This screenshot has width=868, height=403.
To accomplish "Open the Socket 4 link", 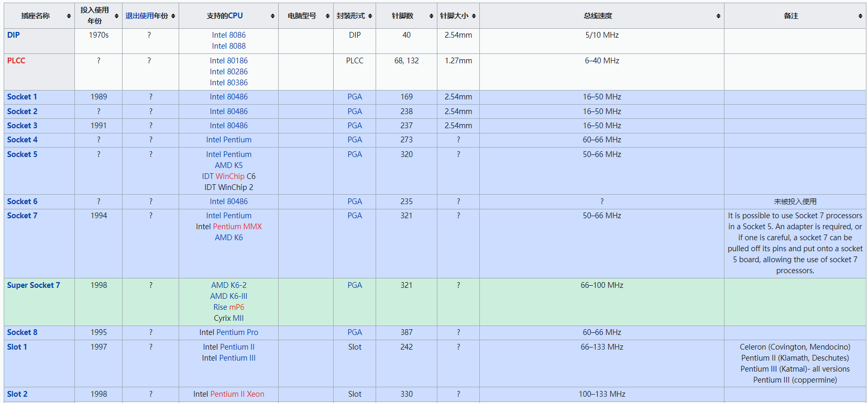I will coord(22,140).
